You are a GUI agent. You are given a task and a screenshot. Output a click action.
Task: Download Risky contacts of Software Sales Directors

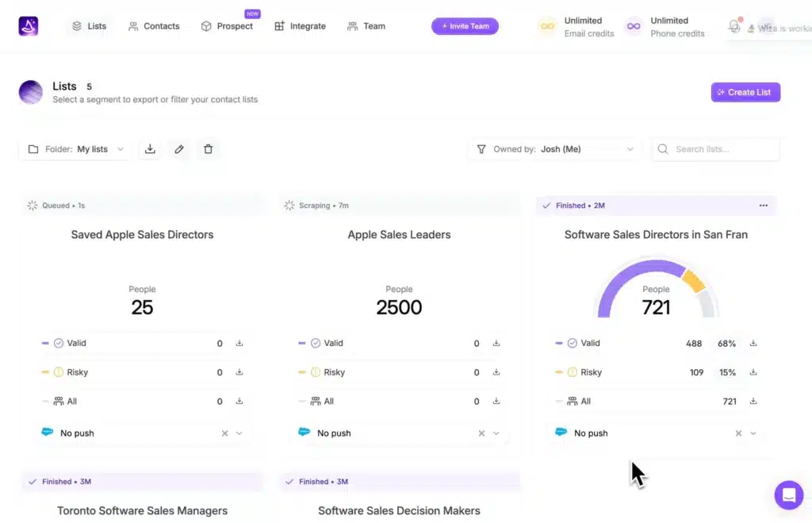[753, 372]
